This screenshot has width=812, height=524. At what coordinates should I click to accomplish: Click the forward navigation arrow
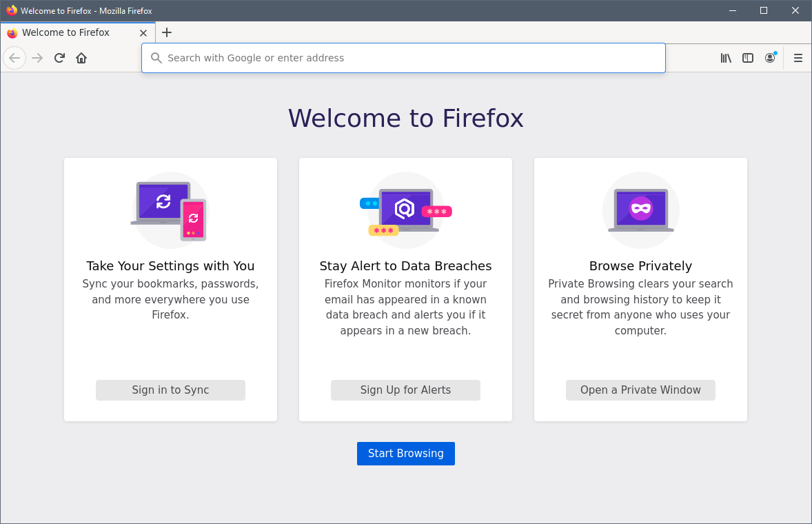click(37, 58)
